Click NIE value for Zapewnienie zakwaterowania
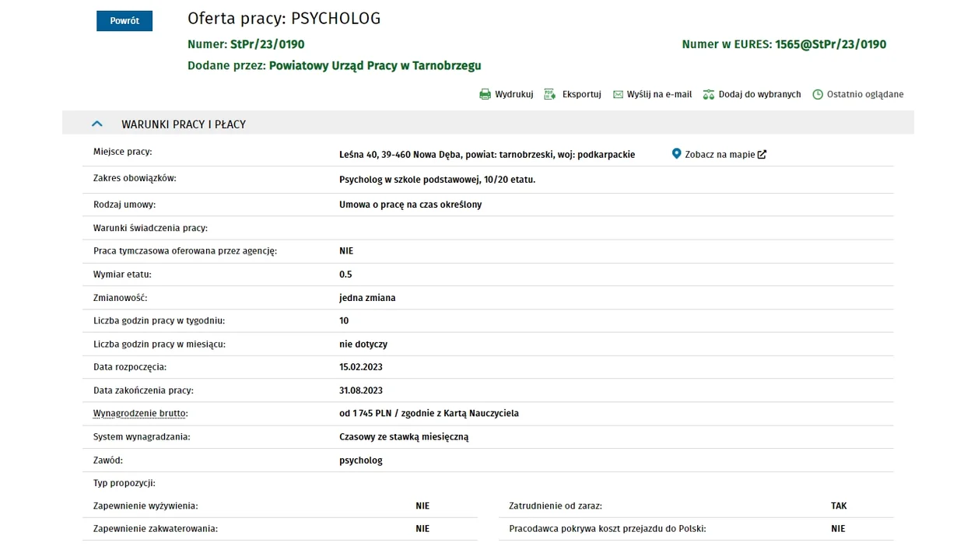978x560 pixels. point(422,529)
